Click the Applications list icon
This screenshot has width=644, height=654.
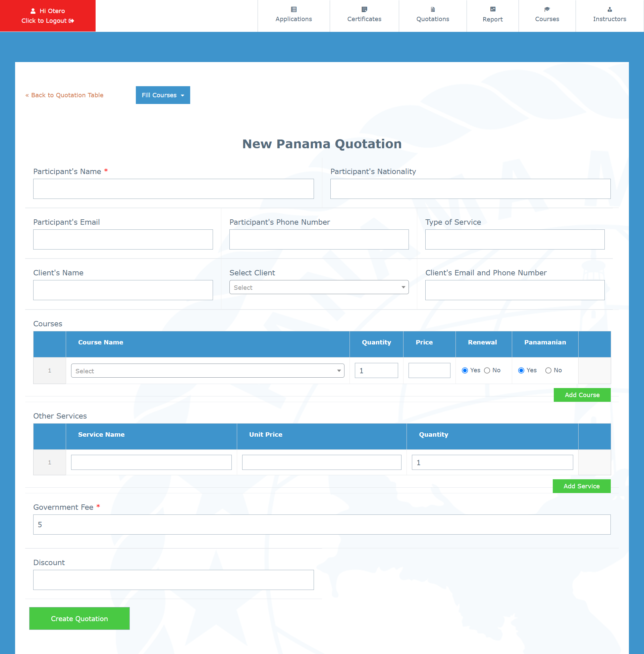tap(293, 9)
